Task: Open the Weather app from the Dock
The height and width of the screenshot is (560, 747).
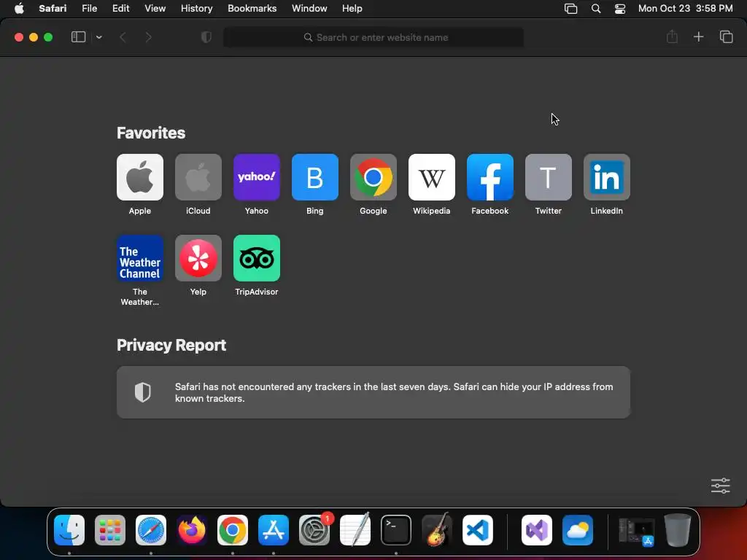Action: pyautogui.click(x=578, y=530)
